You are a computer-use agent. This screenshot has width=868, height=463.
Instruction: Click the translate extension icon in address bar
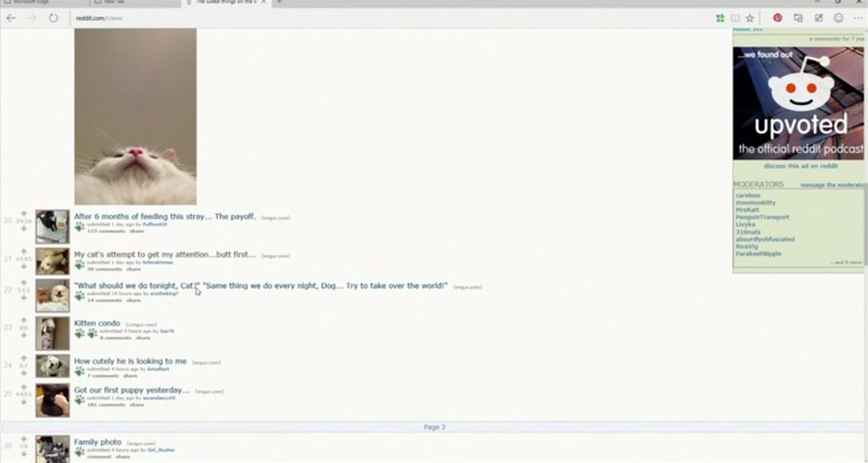tap(720, 18)
